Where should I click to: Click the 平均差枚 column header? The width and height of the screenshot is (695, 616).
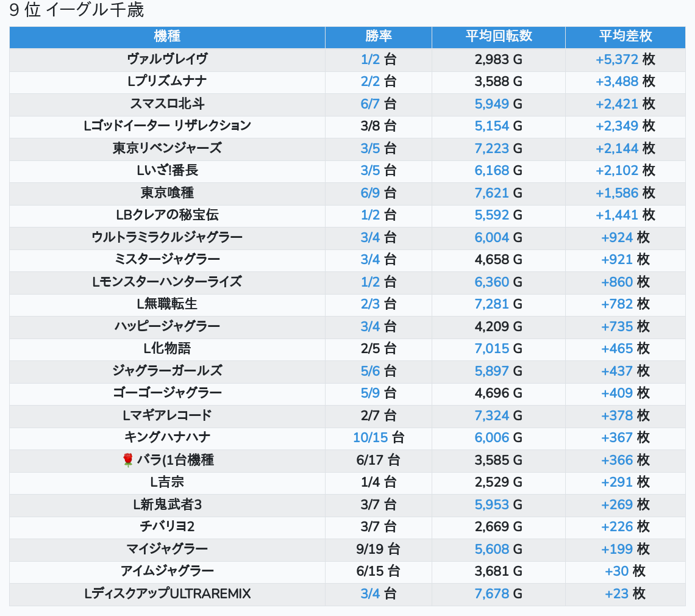(x=625, y=37)
